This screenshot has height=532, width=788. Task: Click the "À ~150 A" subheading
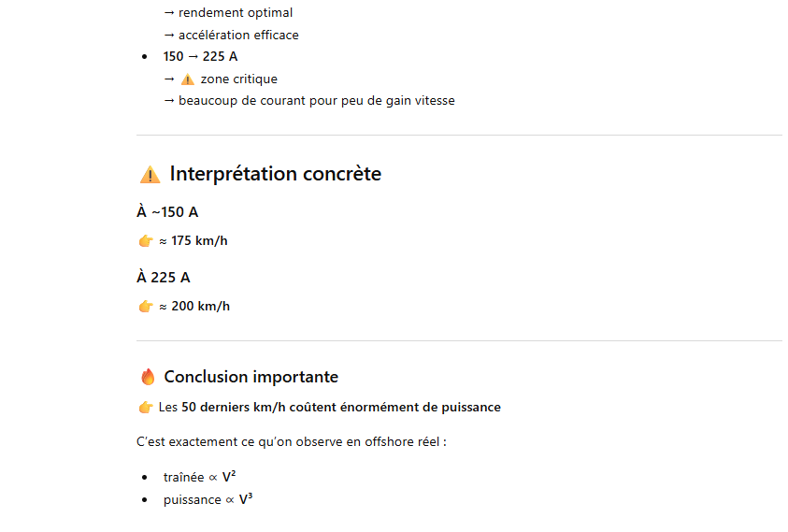click(x=167, y=212)
